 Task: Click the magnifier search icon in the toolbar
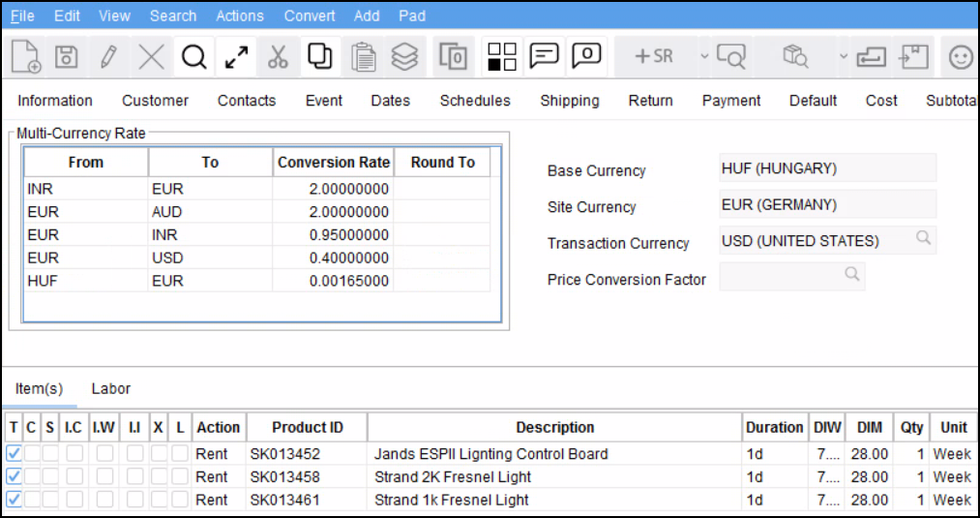pos(194,57)
